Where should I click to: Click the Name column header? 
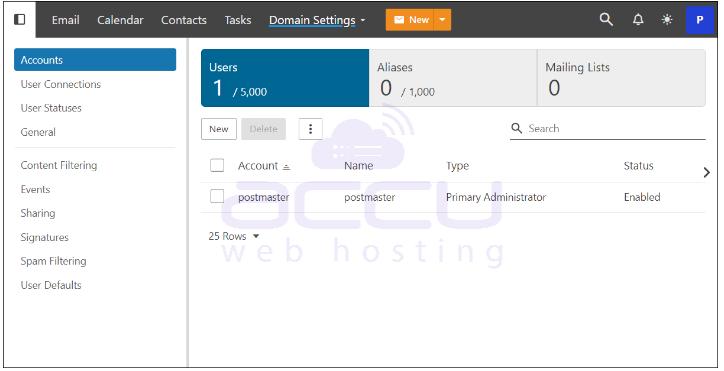(359, 166)
